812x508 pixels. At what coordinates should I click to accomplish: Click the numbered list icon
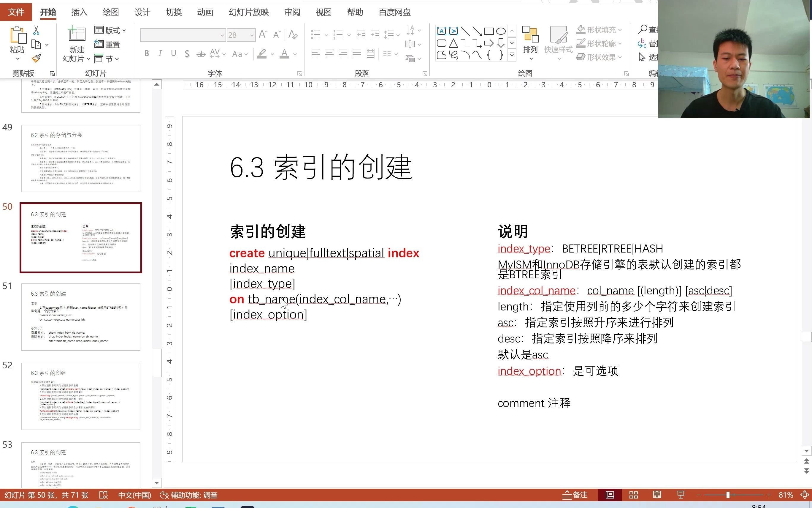click(x=338, y=34)
